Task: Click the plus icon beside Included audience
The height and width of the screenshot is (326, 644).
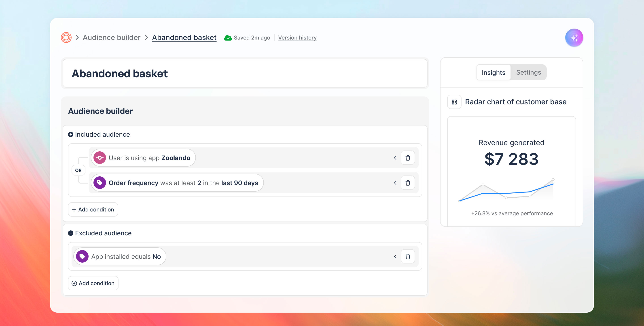Action: (x=71, y=134)
